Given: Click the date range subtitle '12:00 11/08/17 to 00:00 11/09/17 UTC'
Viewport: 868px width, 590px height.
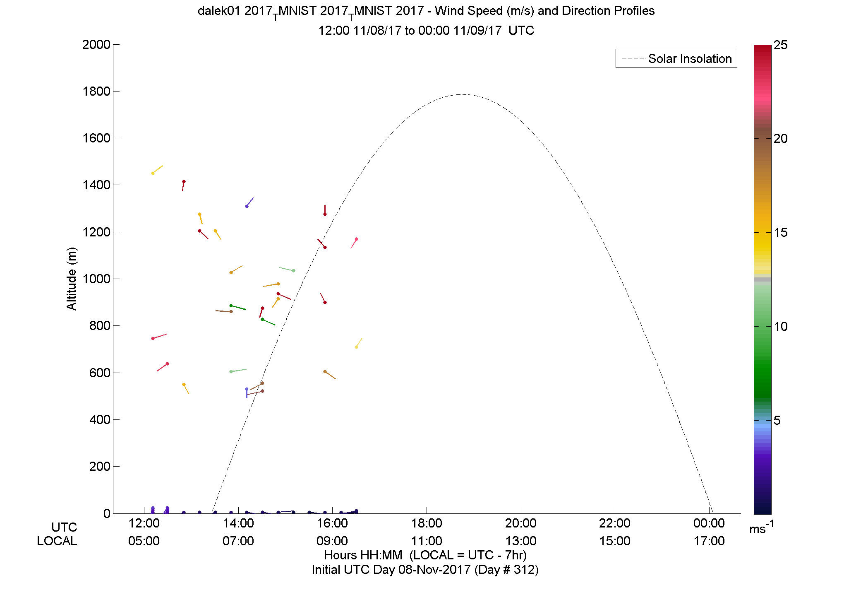Looking at the screenshot, I should tap(426, 30).
